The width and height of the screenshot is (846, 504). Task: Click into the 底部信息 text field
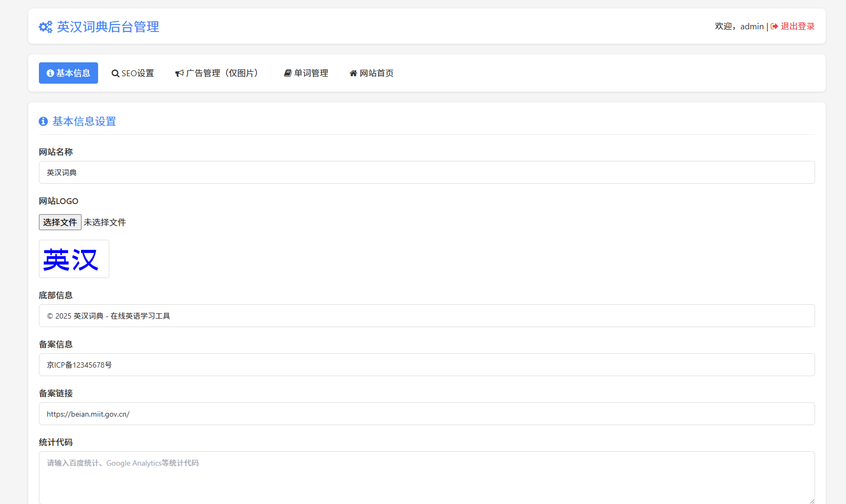(x=426, y=316)
